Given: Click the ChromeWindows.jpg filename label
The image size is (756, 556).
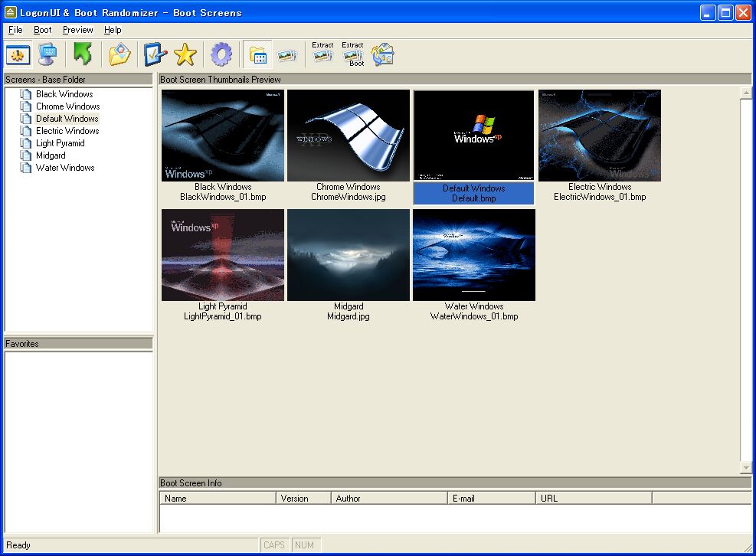Looking at the screenshot, I should point(348,197).
